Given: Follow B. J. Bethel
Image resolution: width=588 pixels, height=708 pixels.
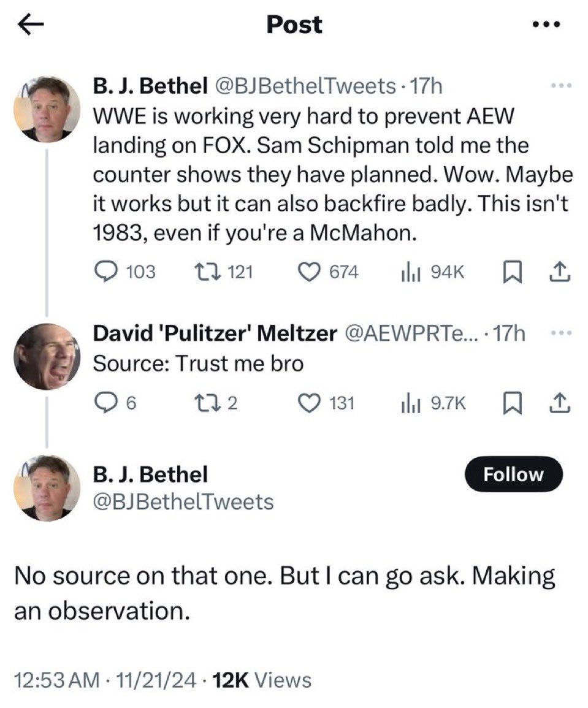Looking at the screenshot, I should [x=513, y=474].
